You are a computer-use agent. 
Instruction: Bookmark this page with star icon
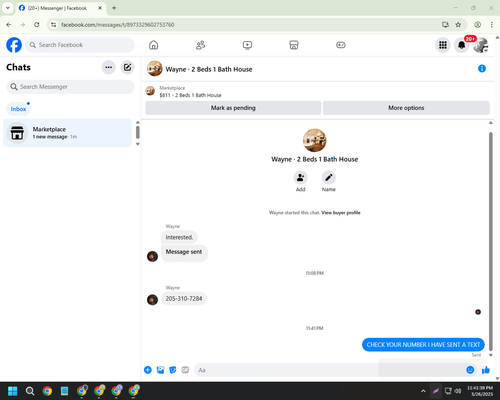click(458, 25)
